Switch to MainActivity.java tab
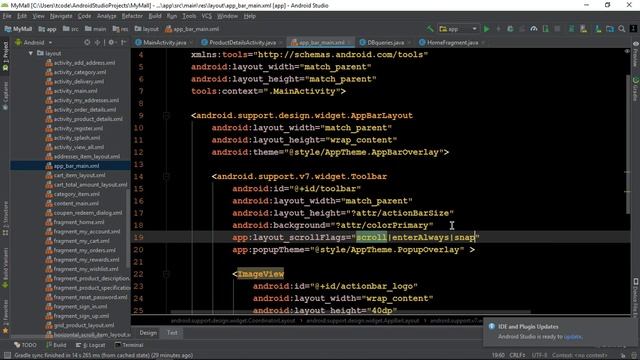Viewport: 640px width, 360px height. click(x=164, y=42)
